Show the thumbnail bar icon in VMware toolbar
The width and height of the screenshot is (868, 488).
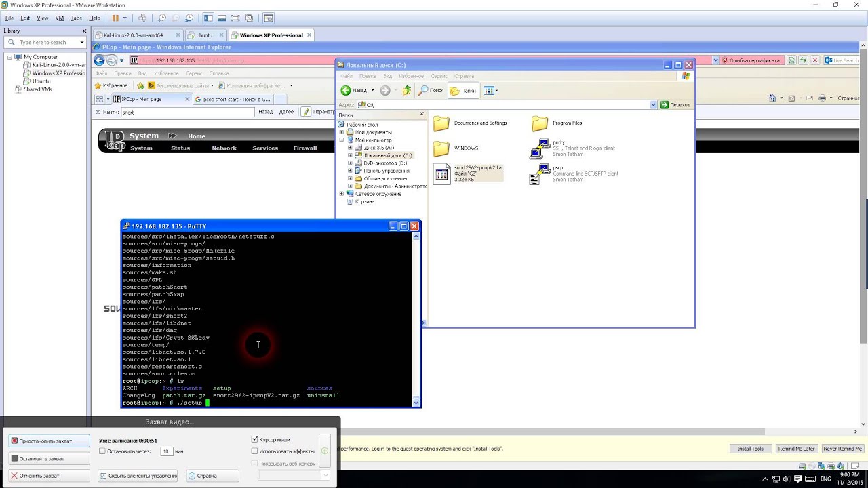(222, 18)
